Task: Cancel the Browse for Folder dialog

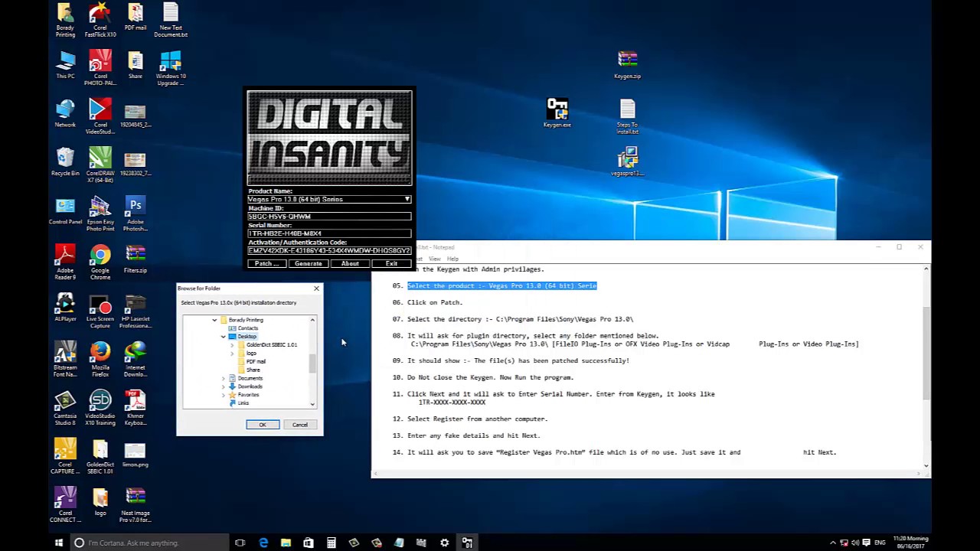Action: [300, 425]
